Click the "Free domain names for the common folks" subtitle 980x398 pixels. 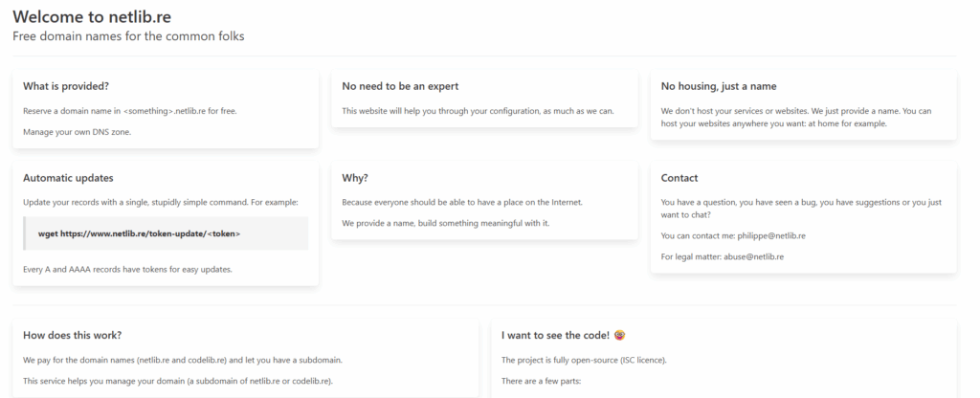[x=128, y=36]
